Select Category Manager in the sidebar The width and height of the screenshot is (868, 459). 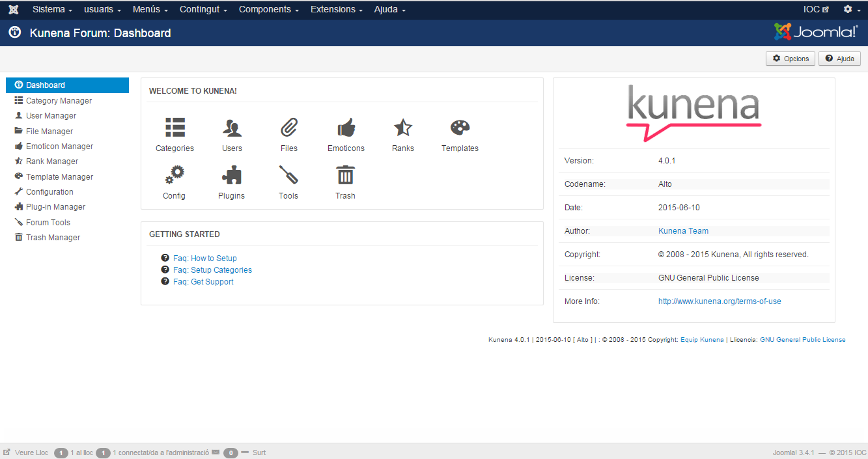click(x=59, y=101)
